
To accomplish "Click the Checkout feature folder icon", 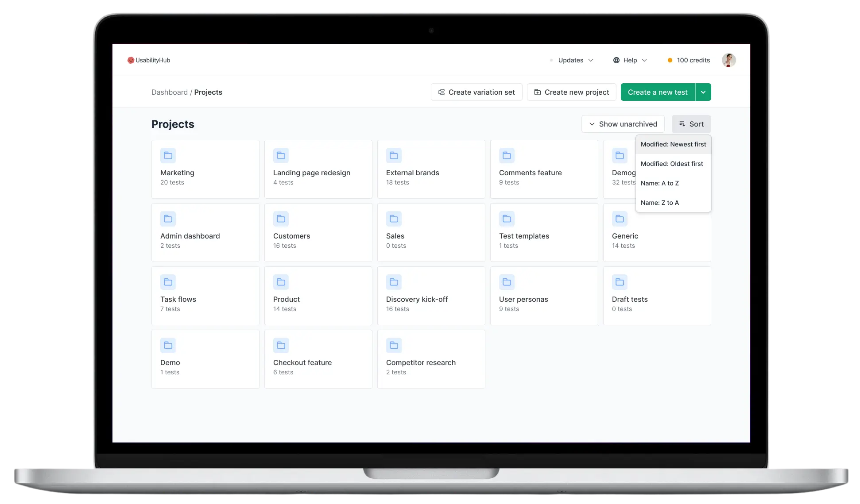I will (281, 345).
